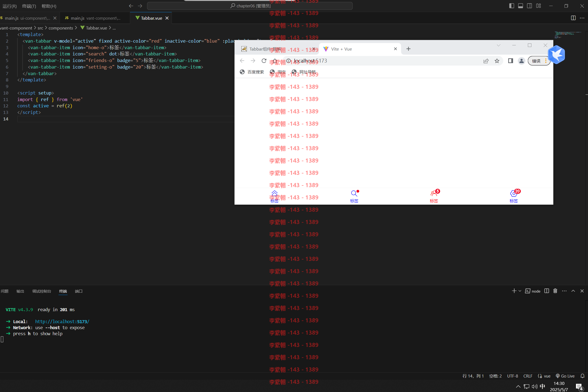Split the editor to the right

pos(573,18)
